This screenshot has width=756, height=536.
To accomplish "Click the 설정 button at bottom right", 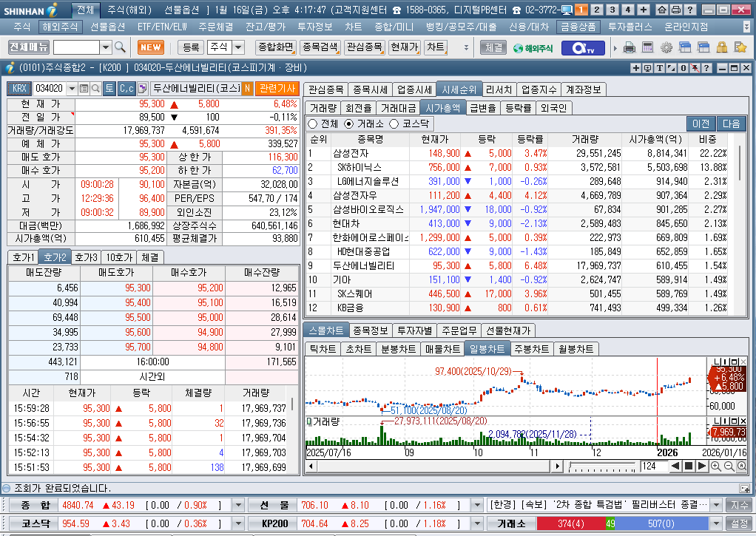I will click(739, 523).
